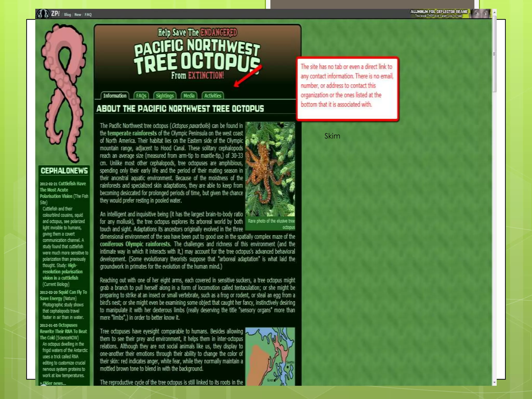
Task: Switch to the Information tab
Action: [115, 96]
